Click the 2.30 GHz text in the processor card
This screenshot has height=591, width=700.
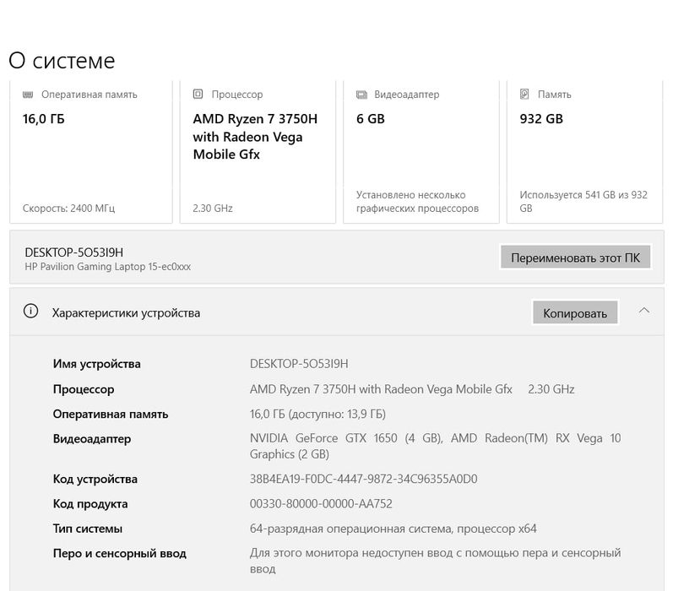213,208
